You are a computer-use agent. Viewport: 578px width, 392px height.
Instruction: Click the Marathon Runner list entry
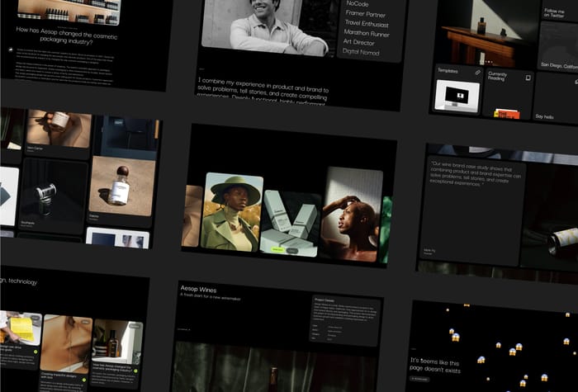[x=367, y=33]
